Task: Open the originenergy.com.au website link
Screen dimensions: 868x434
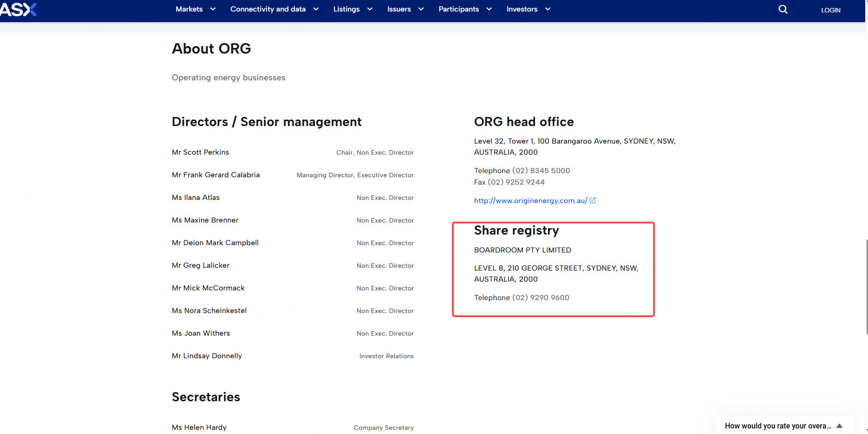Action: [x=530, y=200]
